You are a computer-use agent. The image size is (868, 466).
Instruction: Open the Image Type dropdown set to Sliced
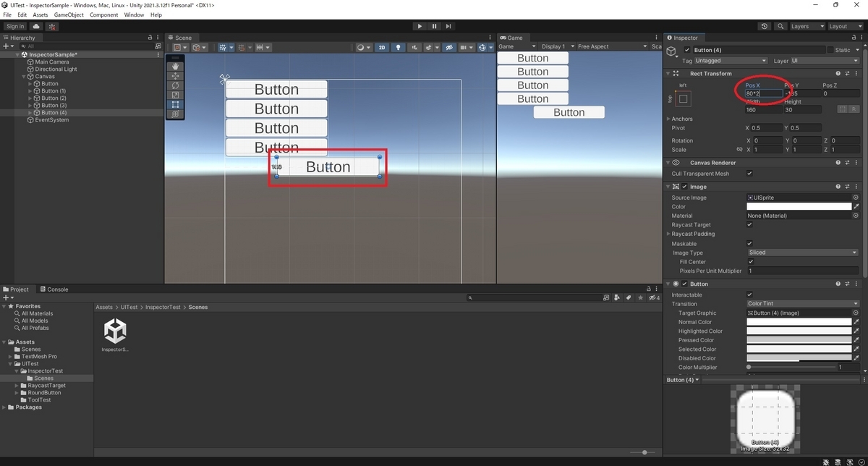(x=801, y=252)
